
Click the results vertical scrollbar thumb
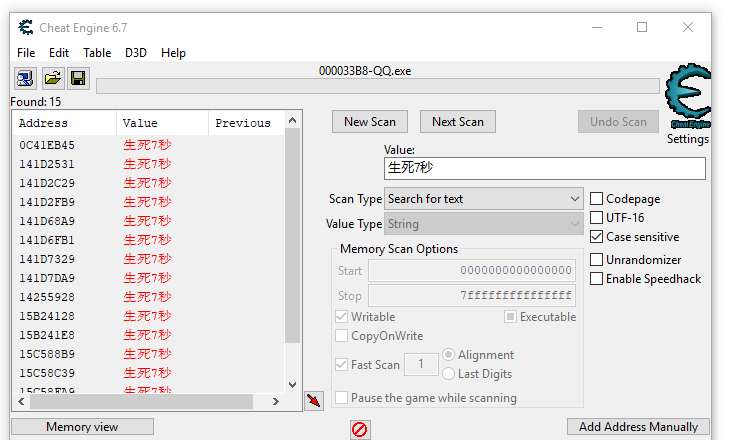tap(292, 235)
